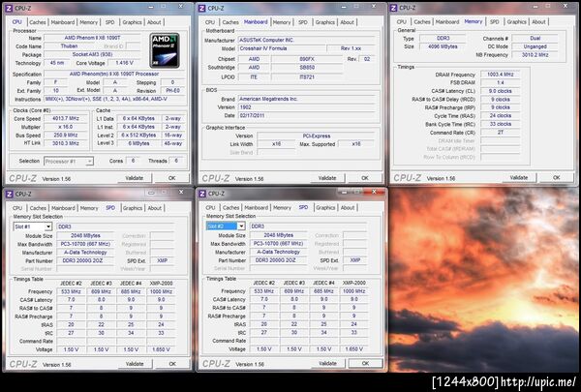Click the motherboard model 'Crosshair IV Formula'
The width and height of the screenshot is (581, 392).
[x=281, y=48]
